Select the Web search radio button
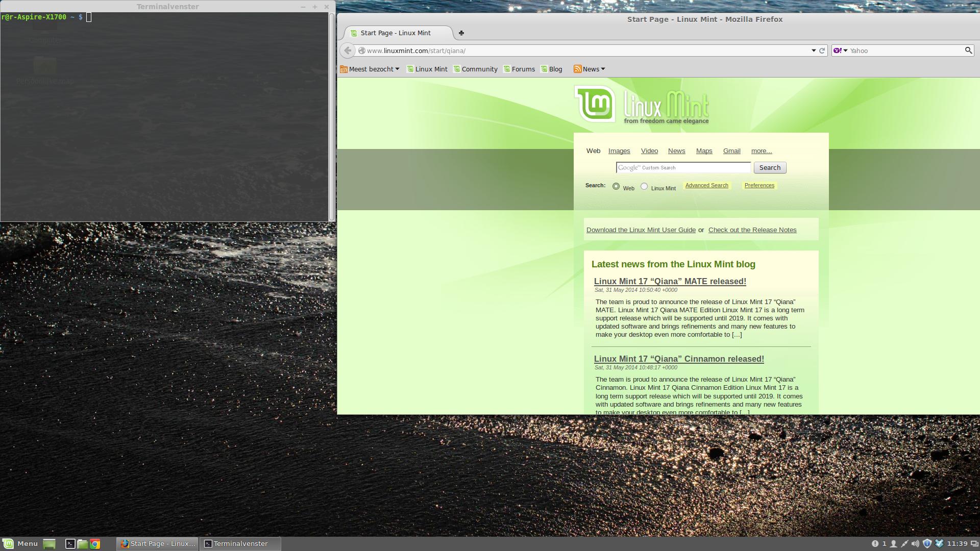The width and height of the screenshot is (980, 551). tap(616, 186)
